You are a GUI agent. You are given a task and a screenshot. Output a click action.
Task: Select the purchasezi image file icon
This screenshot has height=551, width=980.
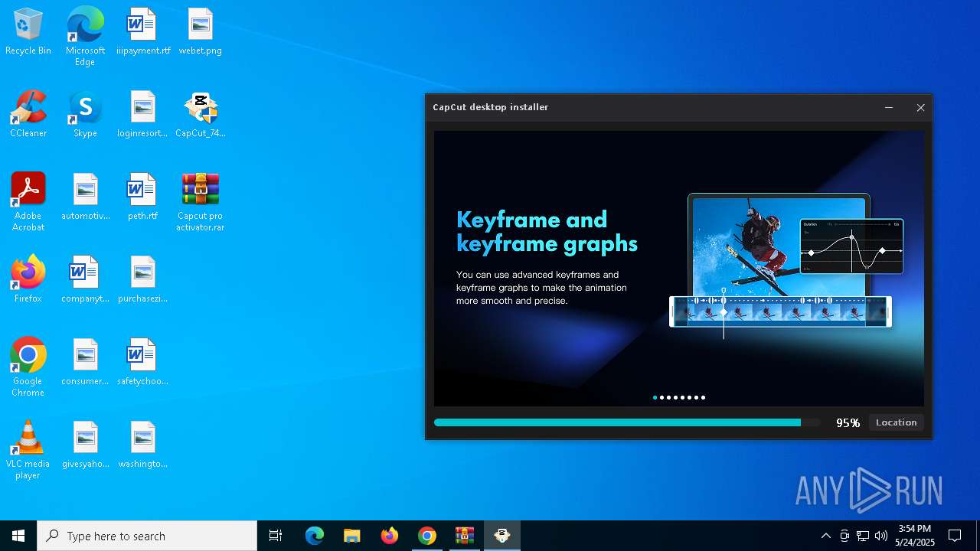click(x=142, y=279)
